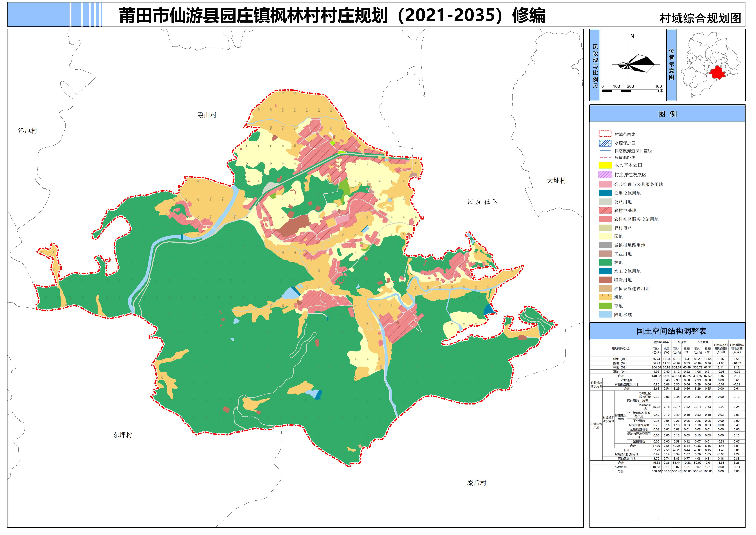Click the 霞山村 village label on map

[x=207, y=115]
